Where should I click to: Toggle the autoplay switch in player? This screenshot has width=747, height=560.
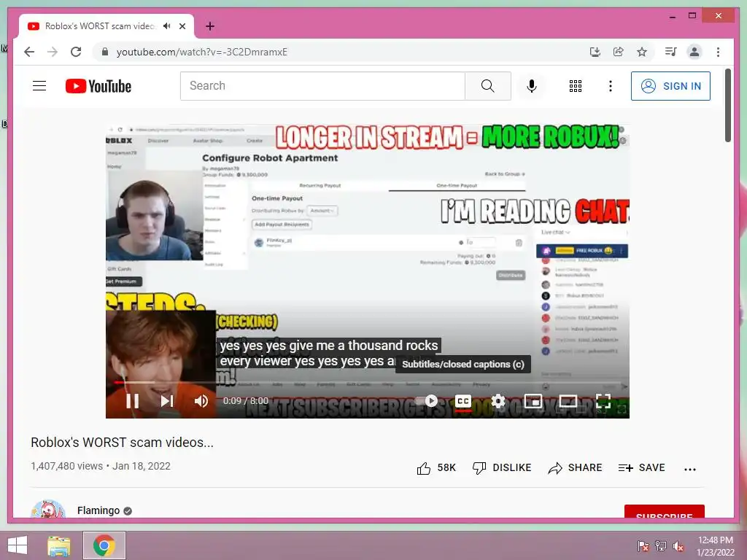tap(426, 401)
